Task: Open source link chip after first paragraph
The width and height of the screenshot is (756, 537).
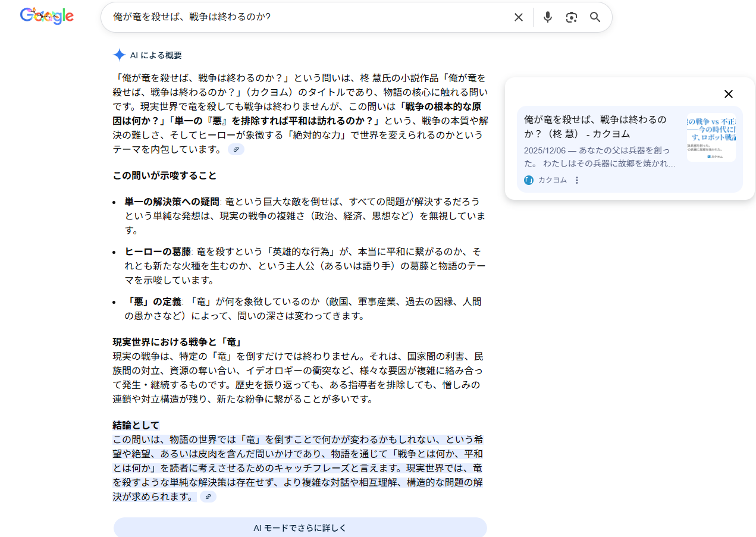Action: [x=236, y=149]
